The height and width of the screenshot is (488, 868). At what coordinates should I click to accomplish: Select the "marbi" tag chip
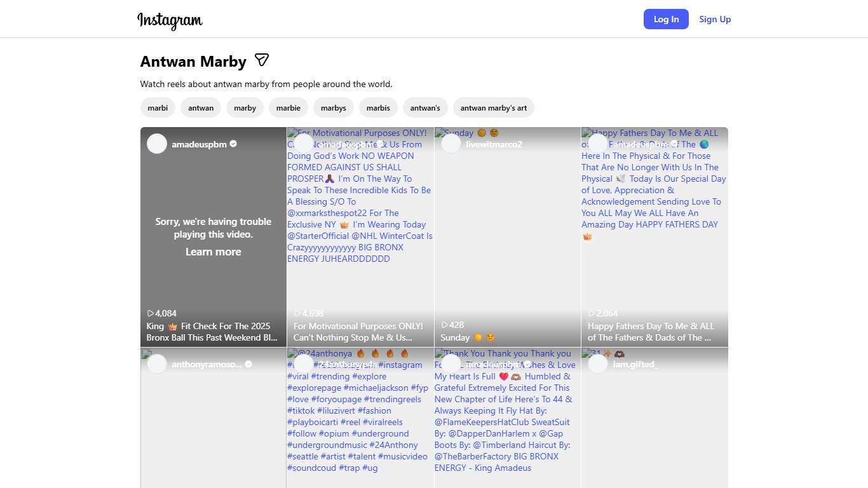click(158, 108)
